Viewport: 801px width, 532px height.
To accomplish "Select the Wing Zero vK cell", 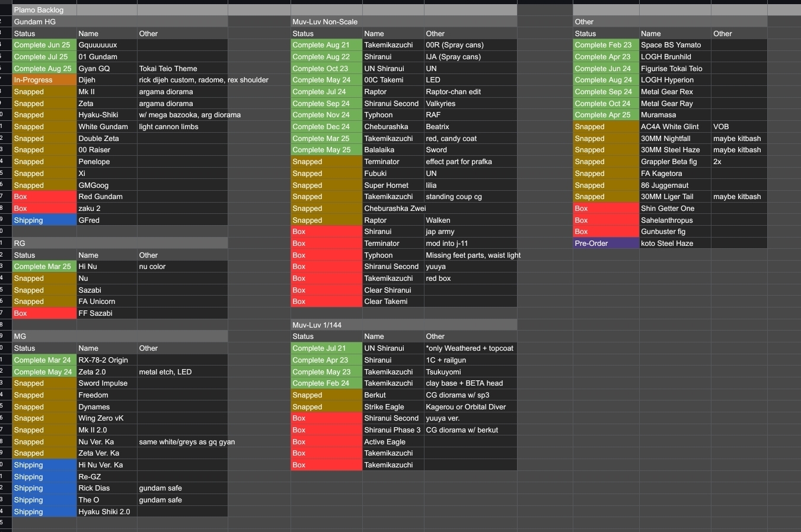I will [107, 418].
